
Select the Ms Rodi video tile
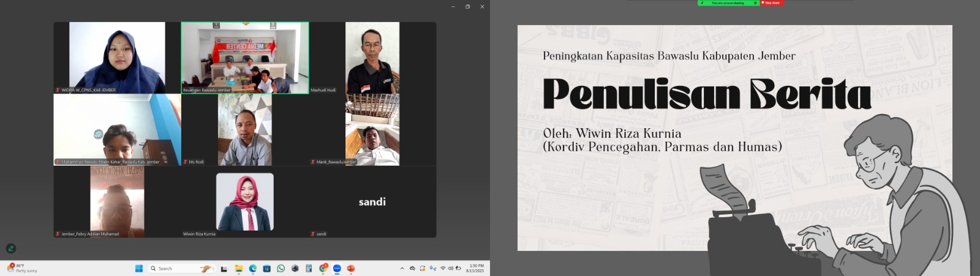pyautogui.click(x=245, y=129)
